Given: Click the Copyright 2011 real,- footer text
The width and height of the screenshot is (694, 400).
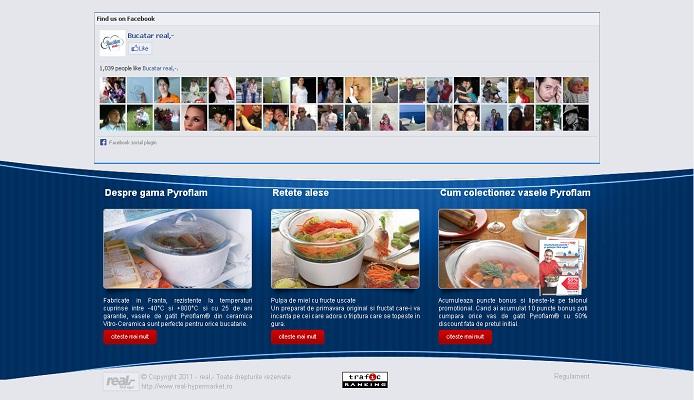Looking at the screenshot, I should [216, 377].
